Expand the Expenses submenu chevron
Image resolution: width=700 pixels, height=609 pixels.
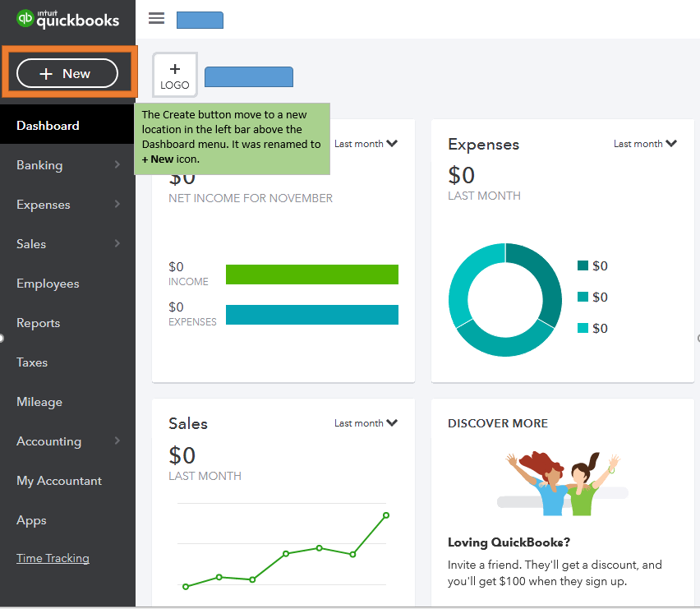point(117,204)
